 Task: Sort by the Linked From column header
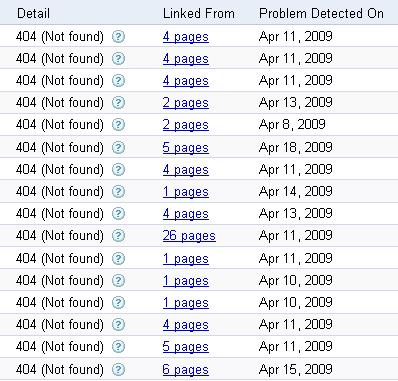click(x=199, y=13)
